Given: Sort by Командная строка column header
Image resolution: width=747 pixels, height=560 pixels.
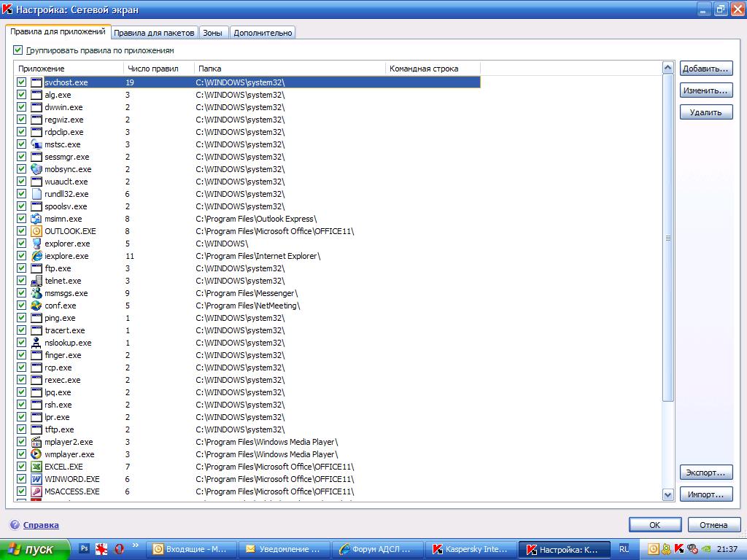Looking at the screenshot, I should (433, 69).
